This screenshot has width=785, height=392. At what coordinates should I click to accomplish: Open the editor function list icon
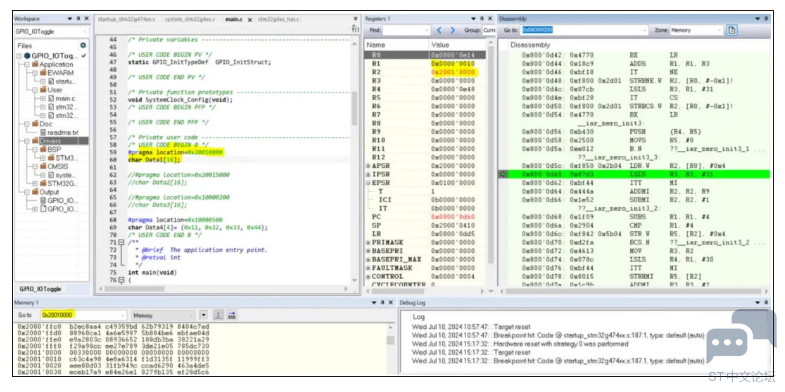pos(355,30)
